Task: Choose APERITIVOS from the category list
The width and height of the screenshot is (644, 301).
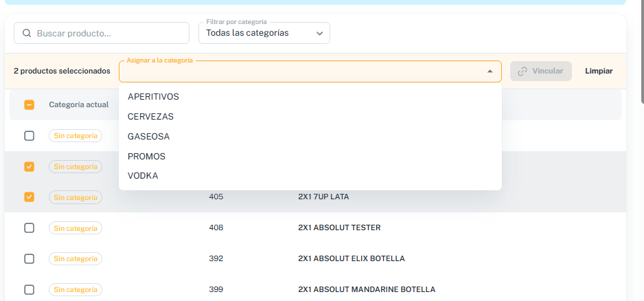Action: (x=310, y=97)
